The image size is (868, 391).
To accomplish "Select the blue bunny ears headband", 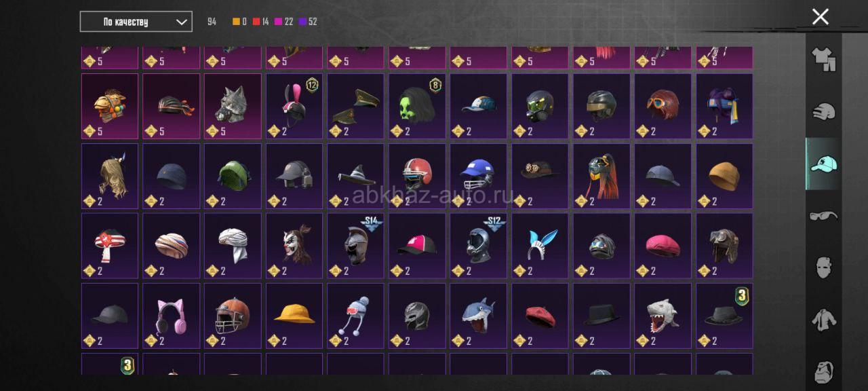I will coord(540,246).
